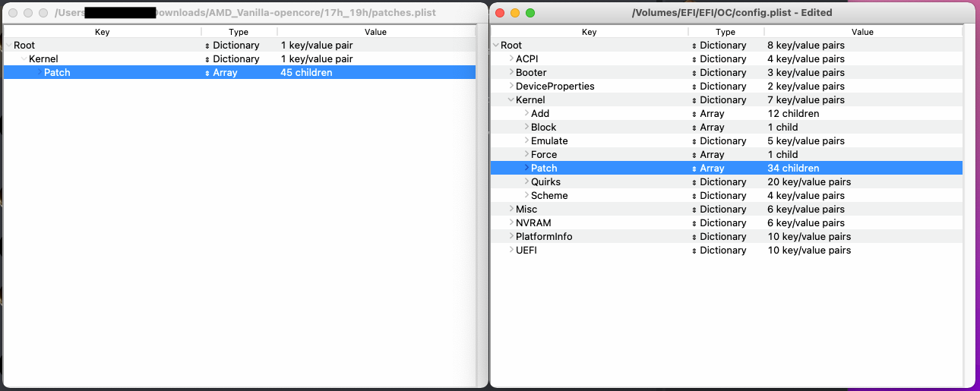Click the Key column header in config.plist

pos(589,32)
